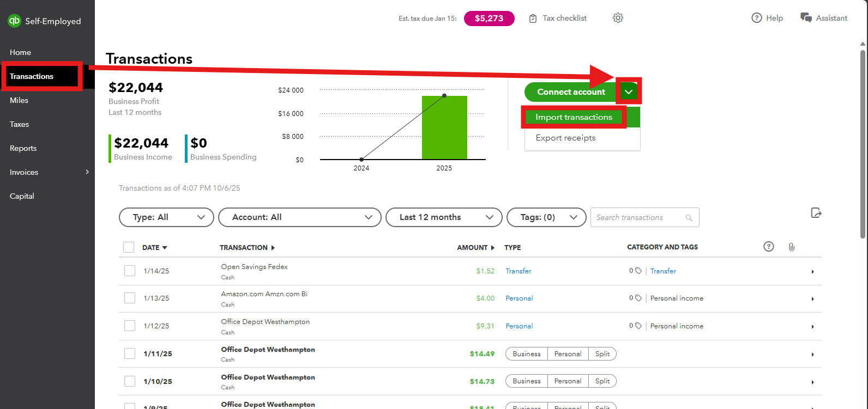868x409 pixels.
Task: Click into the Search transactions field
Action: pos(638,217)
